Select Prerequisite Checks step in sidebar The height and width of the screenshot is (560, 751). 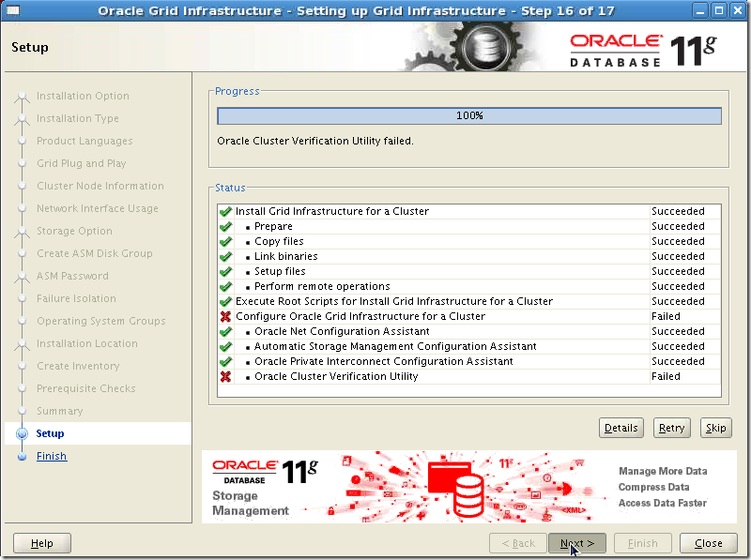(x=86, y=388)
